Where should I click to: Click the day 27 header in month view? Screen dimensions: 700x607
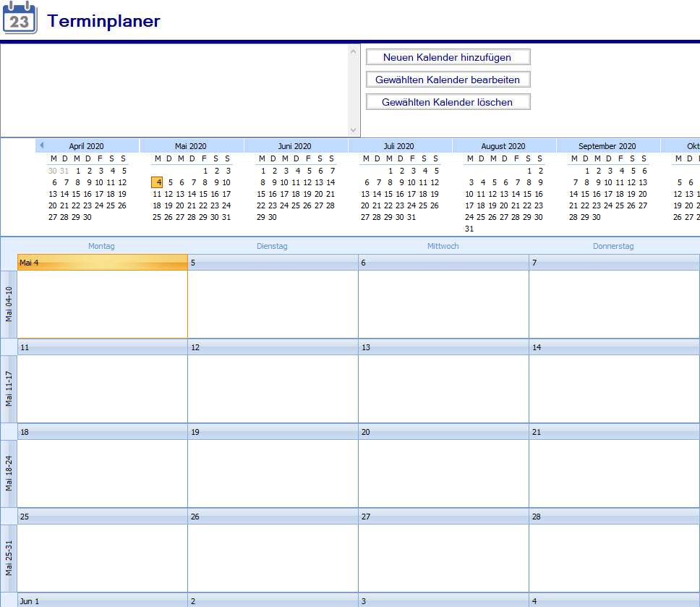click(x=443, y=517)
